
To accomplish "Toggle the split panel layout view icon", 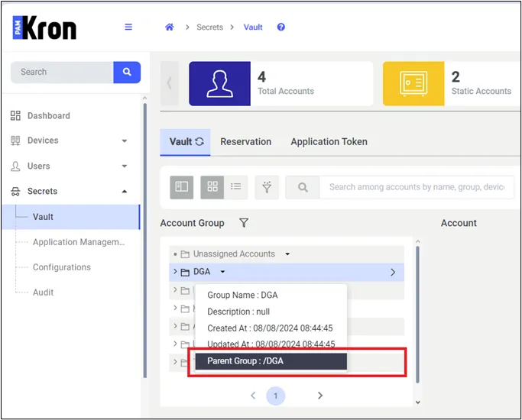I will point(181,187).
